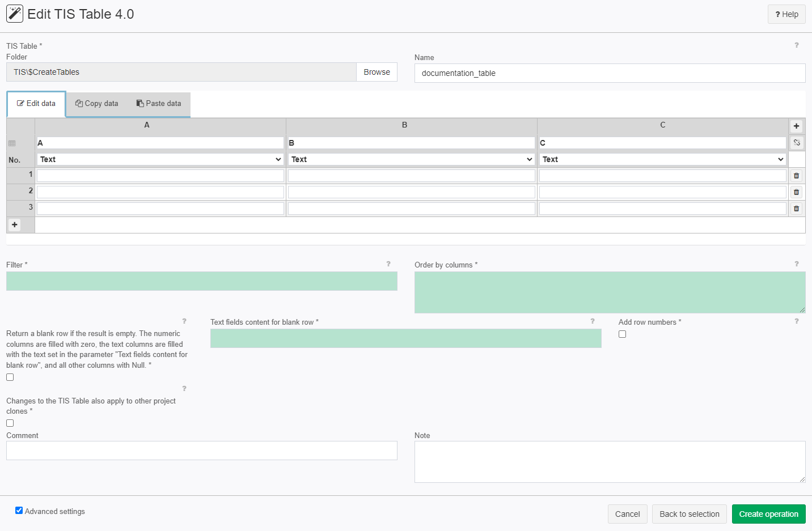Click row 2 cell in column A
Image resolution: width=812 pixels, height=531 pixels.
160,192
